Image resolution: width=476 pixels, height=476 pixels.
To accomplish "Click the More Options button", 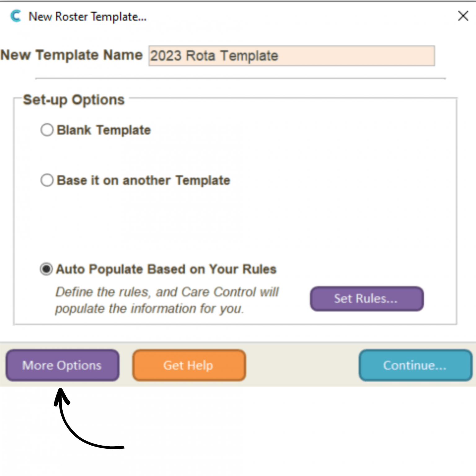I will tap(62, 365).
